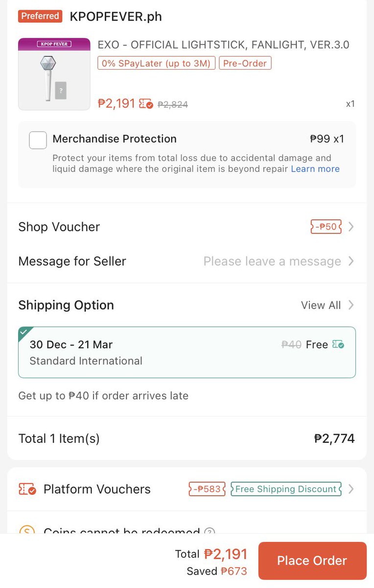The height and width of the screenshot is (588, 374).
Task: Open the Message for Seller field
Action: point(187,261)
